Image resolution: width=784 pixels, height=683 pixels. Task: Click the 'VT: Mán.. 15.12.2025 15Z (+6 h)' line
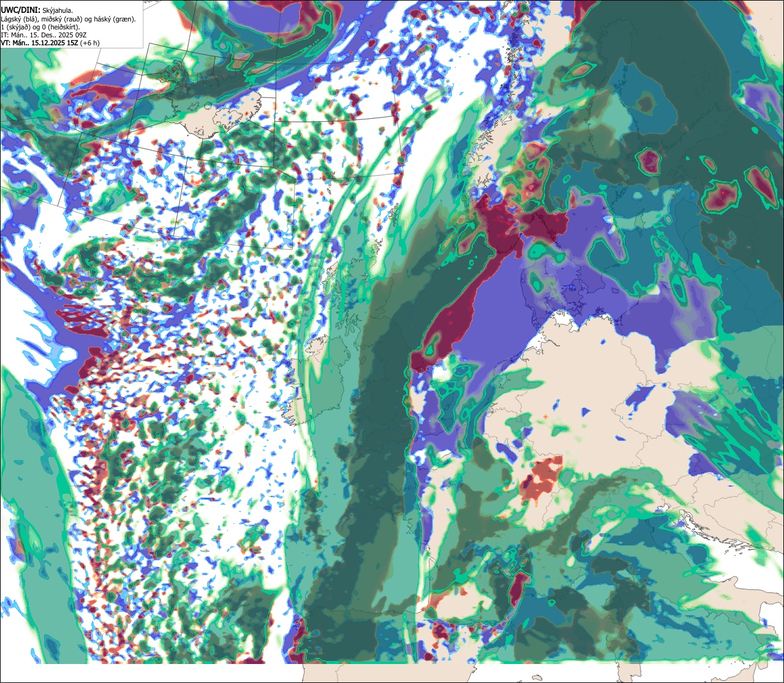tap(51, 43)
